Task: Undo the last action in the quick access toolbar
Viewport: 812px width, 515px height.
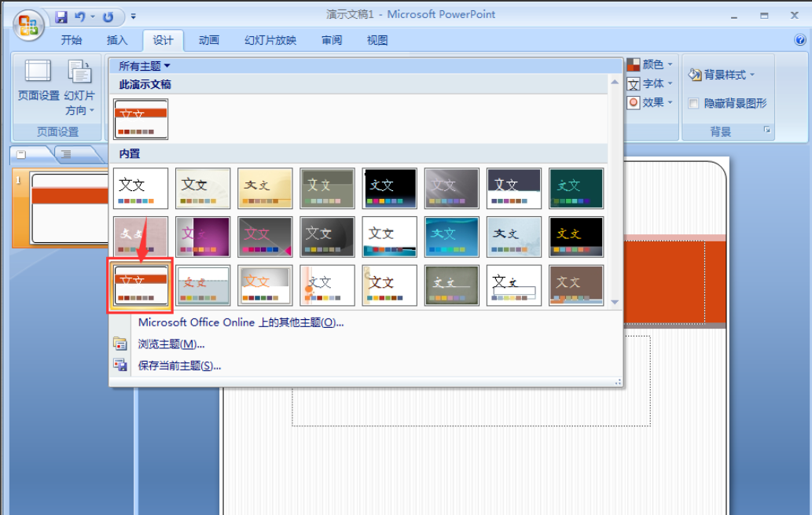Action: point(79,17)
